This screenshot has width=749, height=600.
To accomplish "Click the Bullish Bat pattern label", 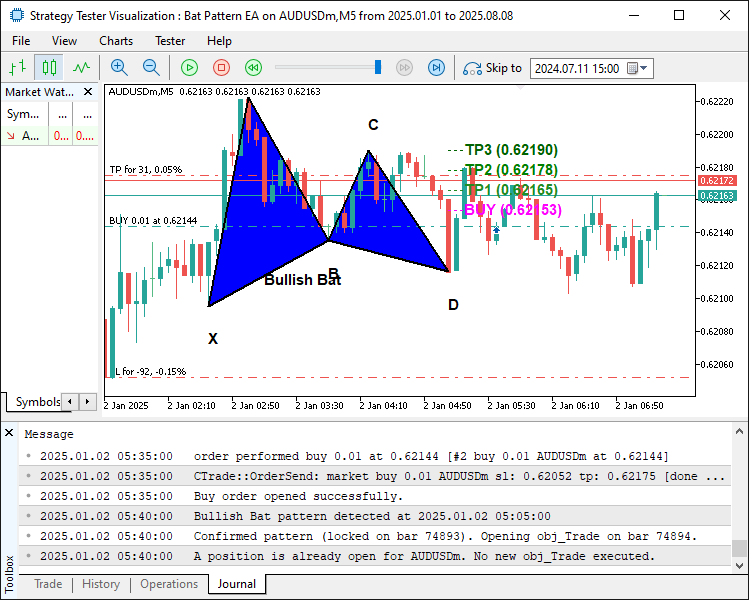I will [302, 280].
